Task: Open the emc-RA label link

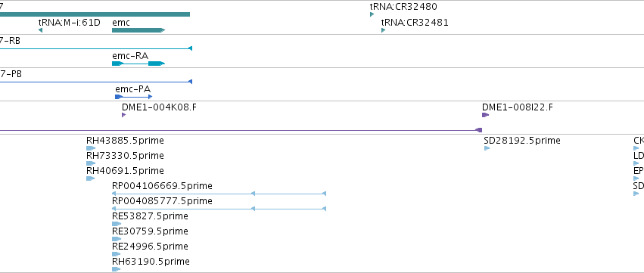Action: tap(130, 55)
